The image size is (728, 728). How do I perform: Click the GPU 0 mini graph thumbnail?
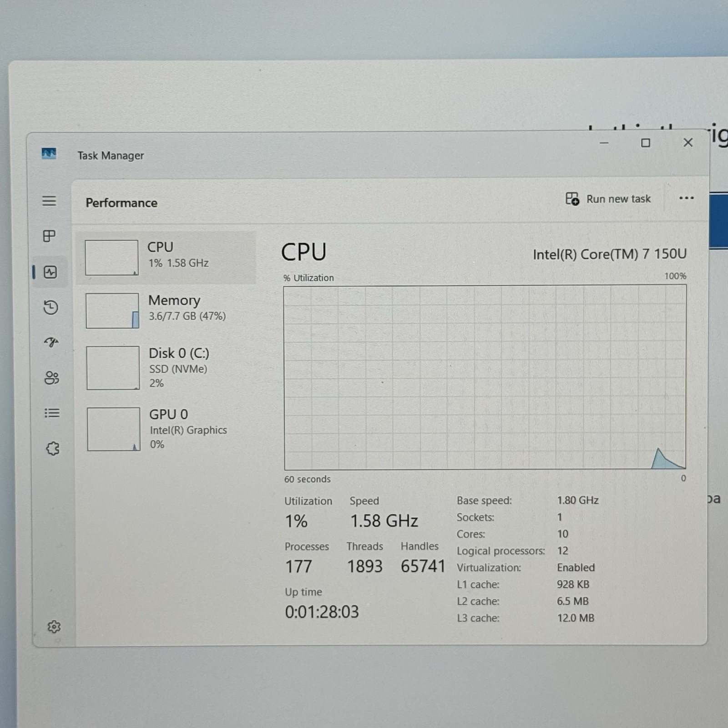point(114,429)
